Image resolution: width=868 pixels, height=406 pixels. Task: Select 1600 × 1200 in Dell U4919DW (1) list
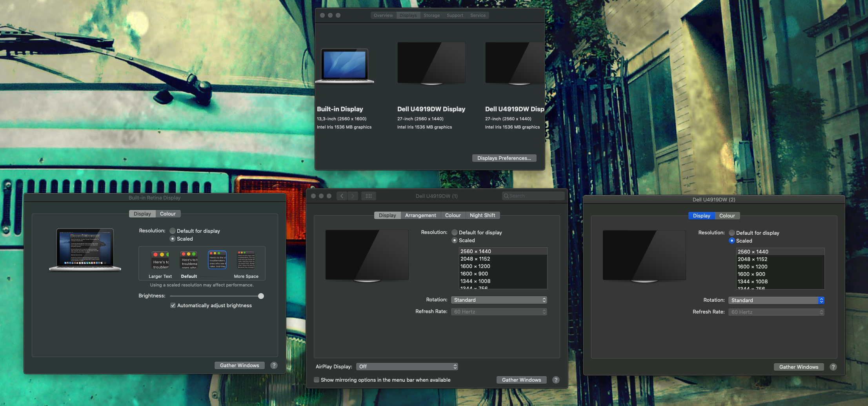(503, 266)
